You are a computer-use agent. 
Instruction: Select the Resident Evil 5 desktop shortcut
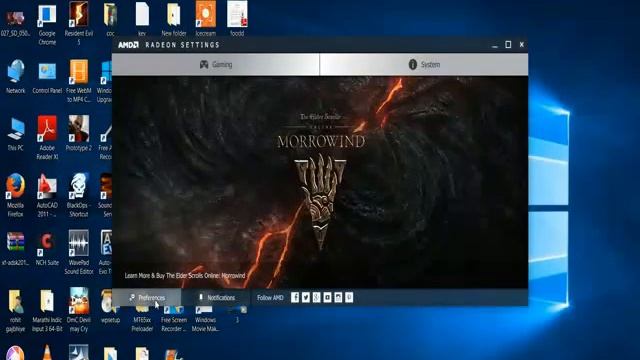click(x=78, y=24)
